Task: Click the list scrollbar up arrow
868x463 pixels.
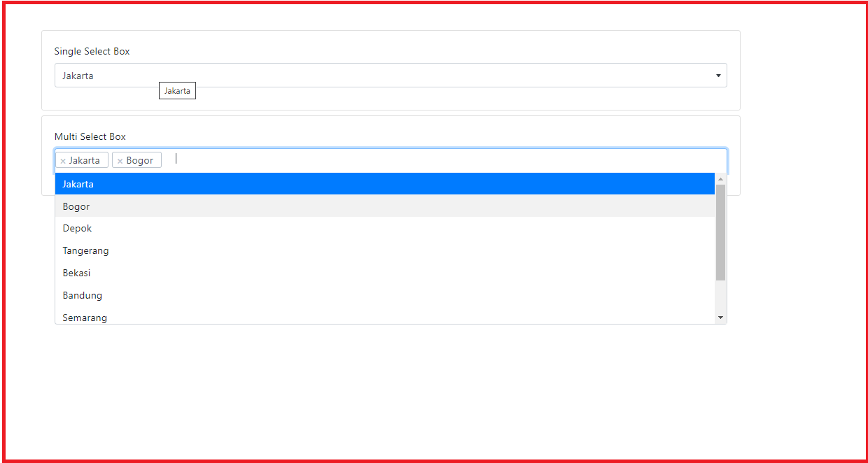Action: point(720,179)
